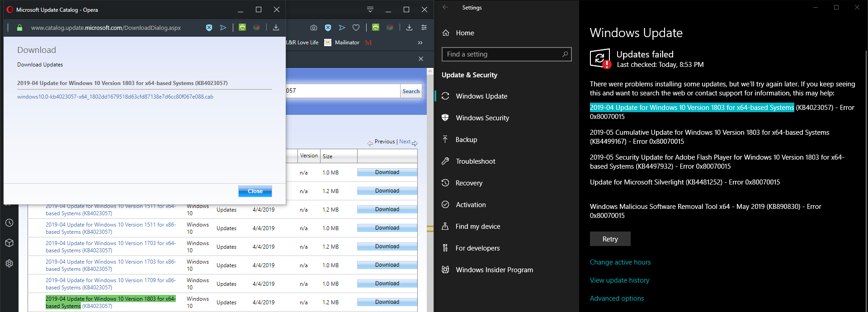Click the back arrow in Settings window
868x312 pixels.
(x=445, y=7)
